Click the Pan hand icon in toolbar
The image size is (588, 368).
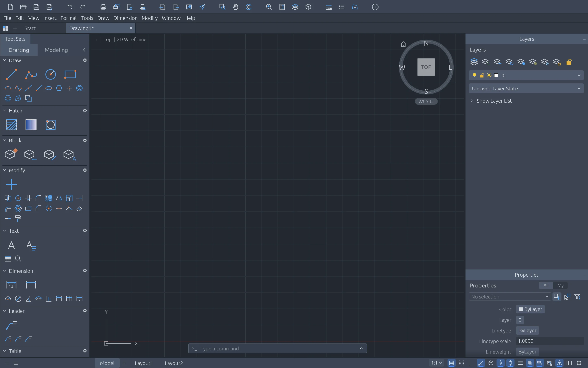pos(235,7)
